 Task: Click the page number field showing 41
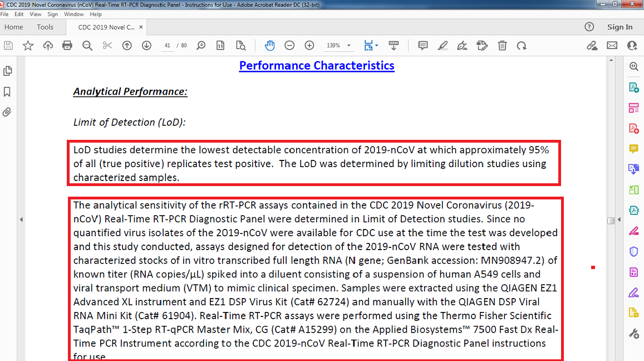click(167, 46)
